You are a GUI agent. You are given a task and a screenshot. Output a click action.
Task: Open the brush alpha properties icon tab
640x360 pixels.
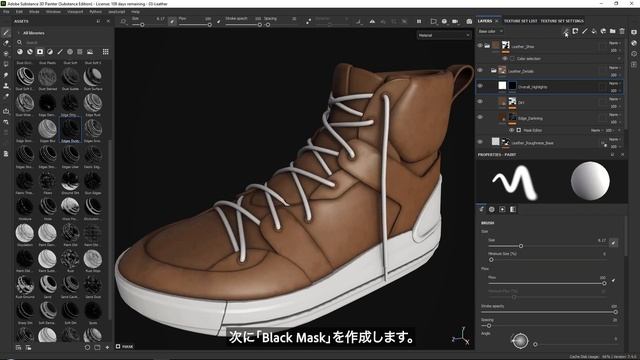click(492, 209)
